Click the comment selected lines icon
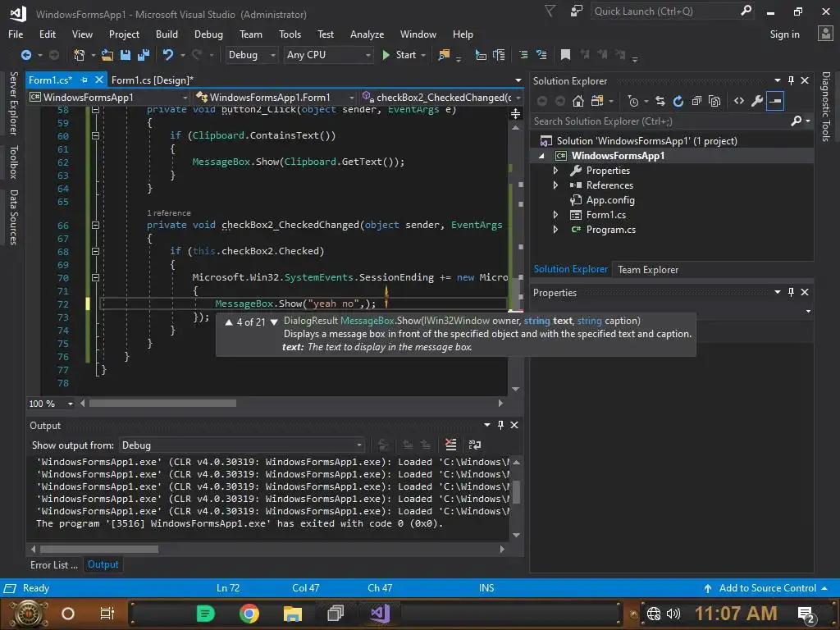The height and width of the screenshot is (630, 840). tap(523, 55)
